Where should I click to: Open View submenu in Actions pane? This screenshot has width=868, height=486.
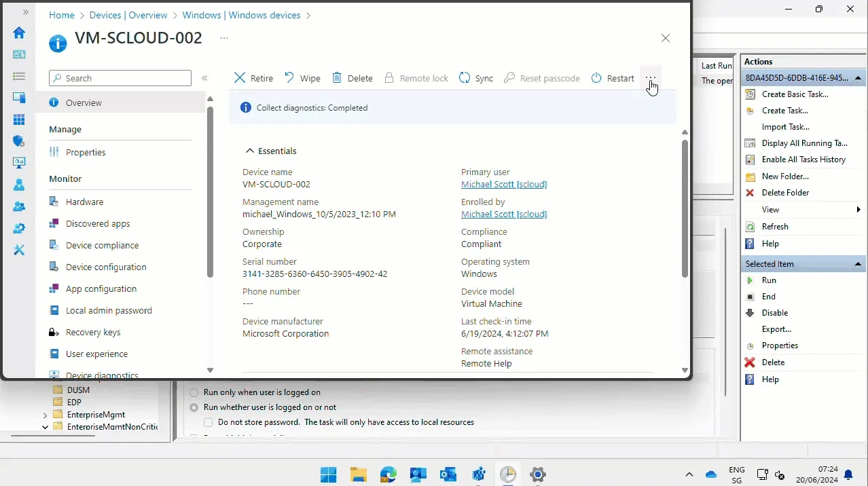[803, 210]
